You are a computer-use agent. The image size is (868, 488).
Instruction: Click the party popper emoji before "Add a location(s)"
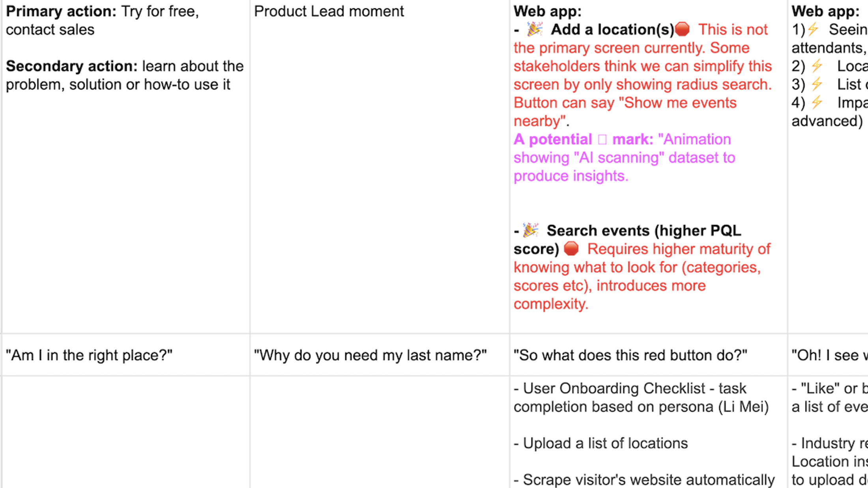[535, 29]
